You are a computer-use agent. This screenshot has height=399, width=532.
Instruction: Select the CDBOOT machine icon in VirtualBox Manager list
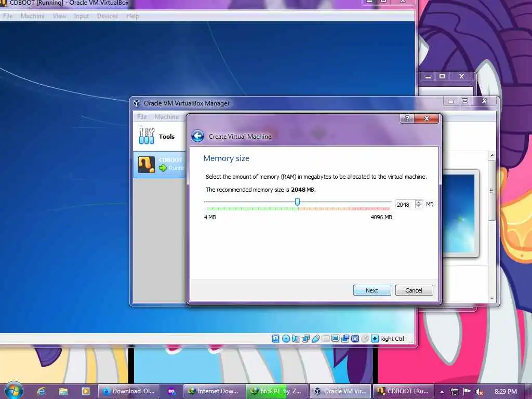(146, 165)
